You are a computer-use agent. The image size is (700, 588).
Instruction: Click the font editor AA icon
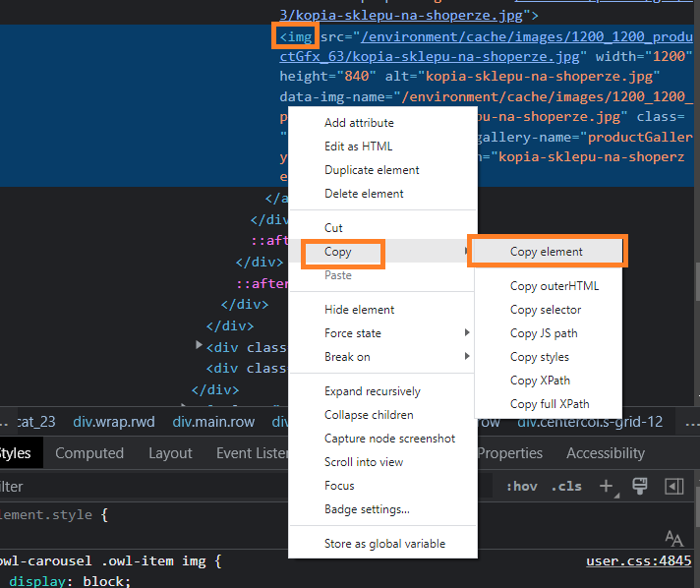(x=673, y=537)
